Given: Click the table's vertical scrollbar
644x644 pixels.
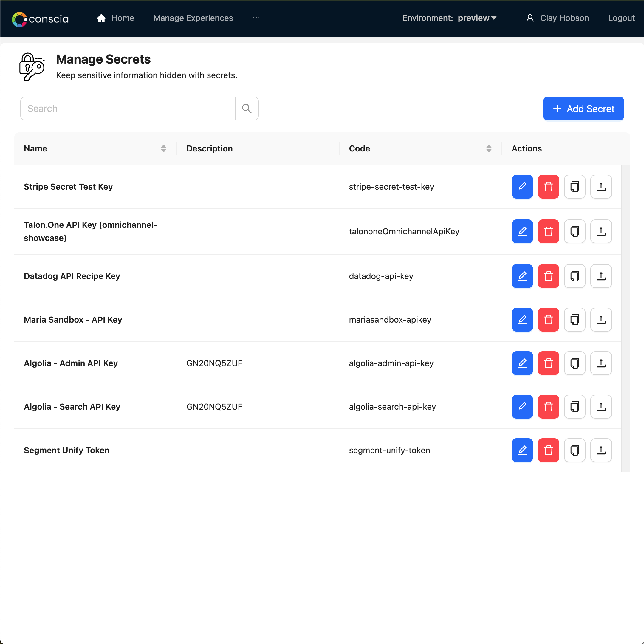Looking at the screenshot, I should tap(626, 318).
